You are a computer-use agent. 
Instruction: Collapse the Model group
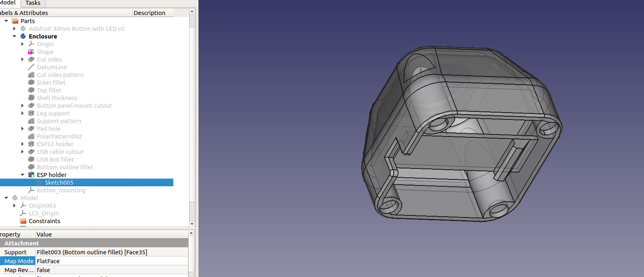(x=6, y=198)
